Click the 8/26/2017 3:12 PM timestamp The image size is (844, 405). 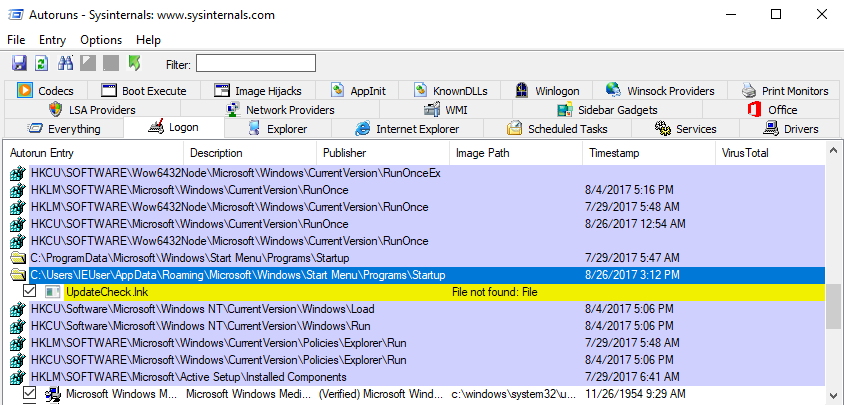point(632,275)
